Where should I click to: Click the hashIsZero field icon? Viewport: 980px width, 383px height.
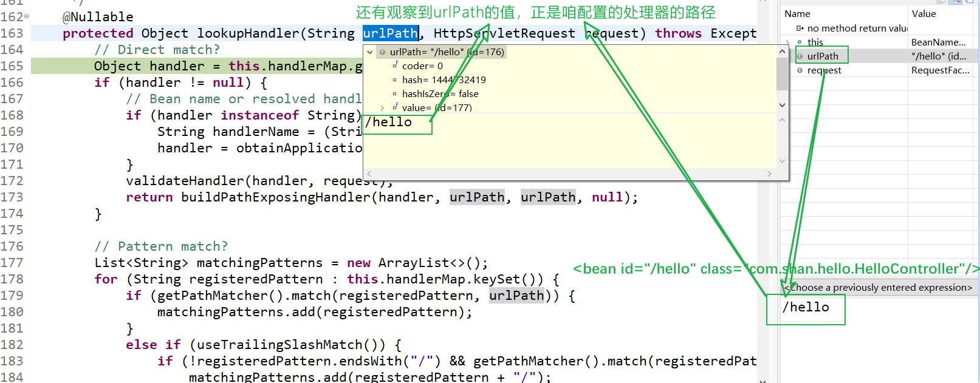395,93
